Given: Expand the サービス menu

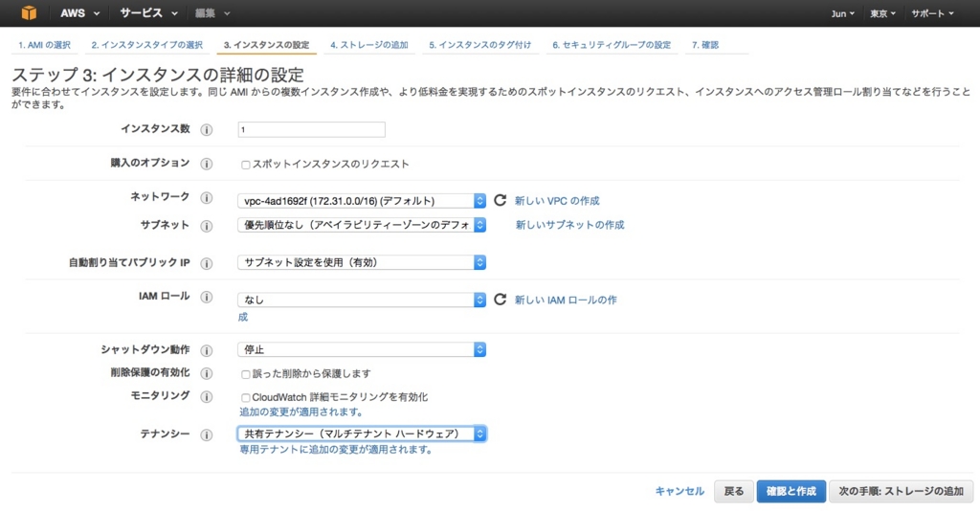Looking at the screenshot, I should (x=148, y=13).
